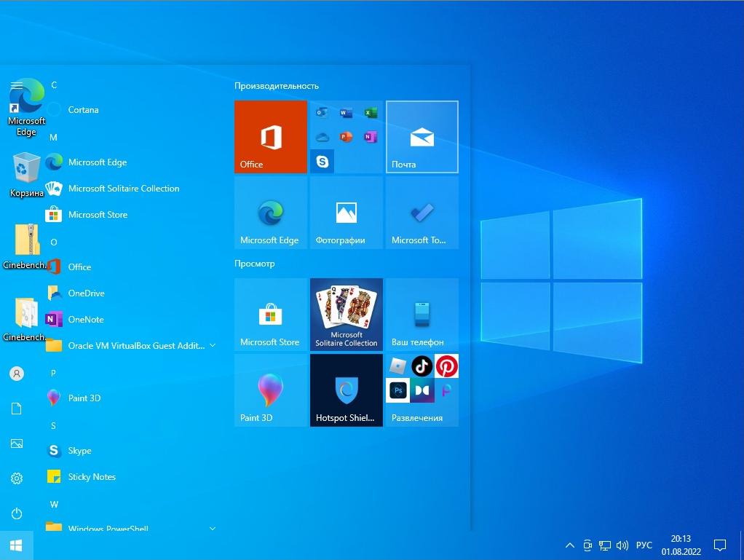This screenshot has width=744, height=560.
Task: Expand the Windows PowerShell folder
Action: (132, 526)
